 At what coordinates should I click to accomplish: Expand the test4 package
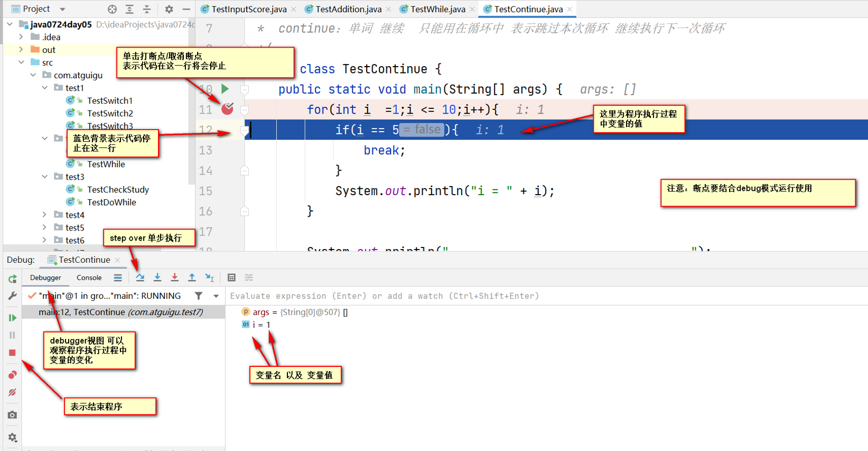44,215
